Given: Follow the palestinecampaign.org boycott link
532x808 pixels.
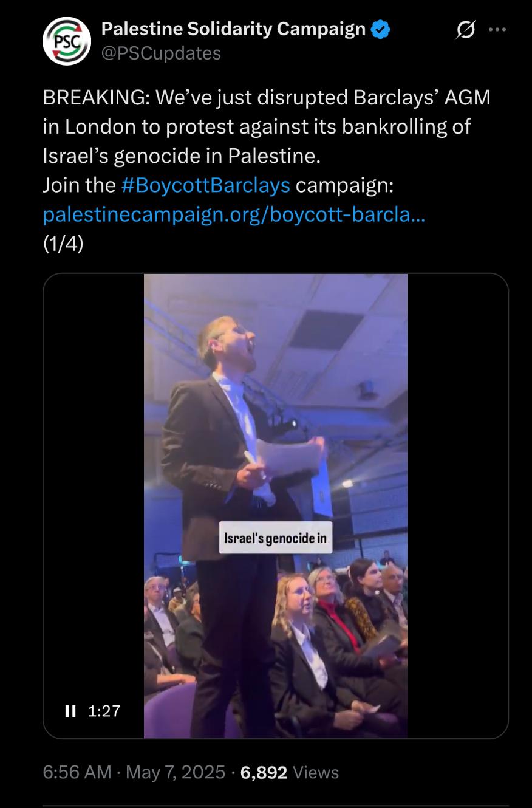Looking at the screenshot, I should click(234, 214).
